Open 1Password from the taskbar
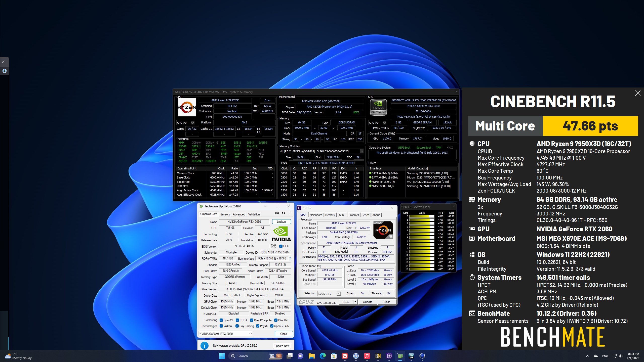This screenshot has height=362, width=644. click(x=356, y=356)
